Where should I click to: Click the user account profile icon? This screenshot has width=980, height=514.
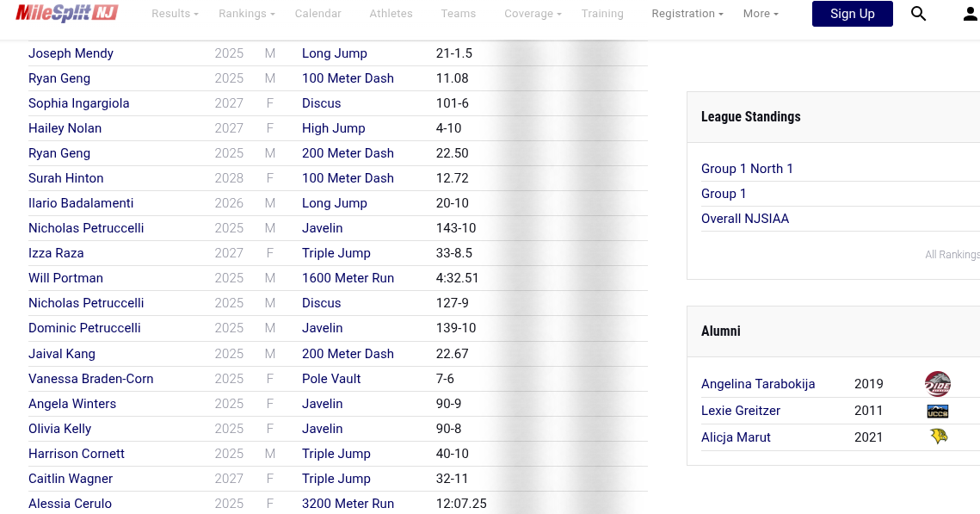click(970, 14)
